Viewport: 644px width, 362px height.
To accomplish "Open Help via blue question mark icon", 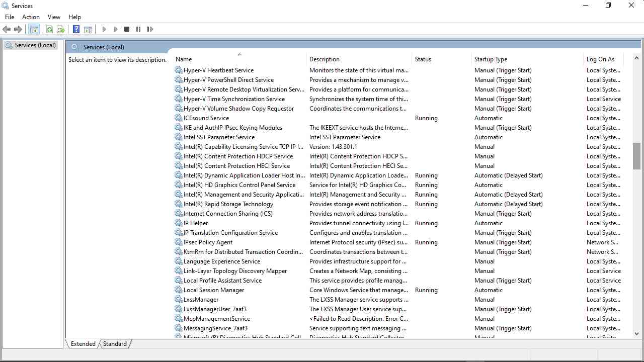I will point(76,30).
